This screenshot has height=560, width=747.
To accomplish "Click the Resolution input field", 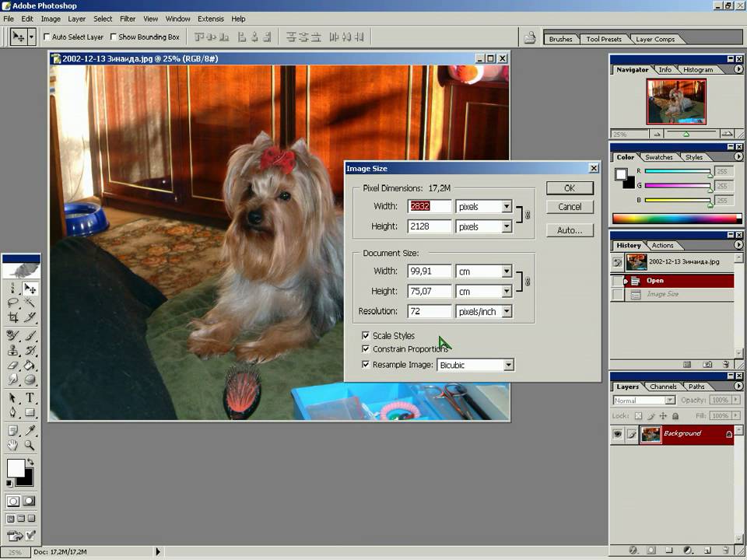I will pos(430,311).
